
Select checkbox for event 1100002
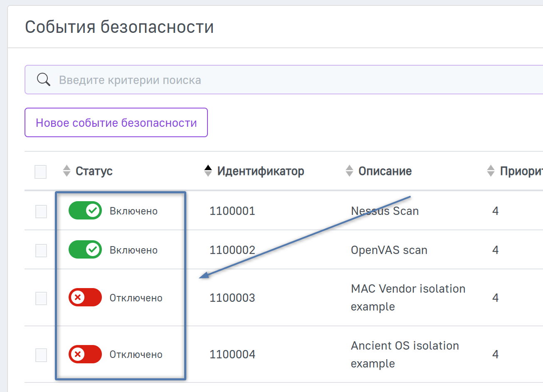click(x=41, y=251)
